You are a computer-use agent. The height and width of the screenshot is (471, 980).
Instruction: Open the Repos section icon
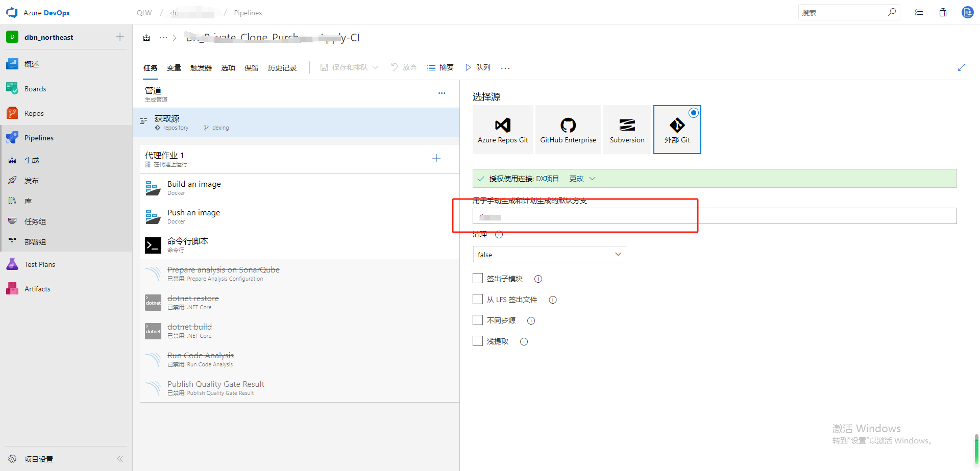pos(12,113)
